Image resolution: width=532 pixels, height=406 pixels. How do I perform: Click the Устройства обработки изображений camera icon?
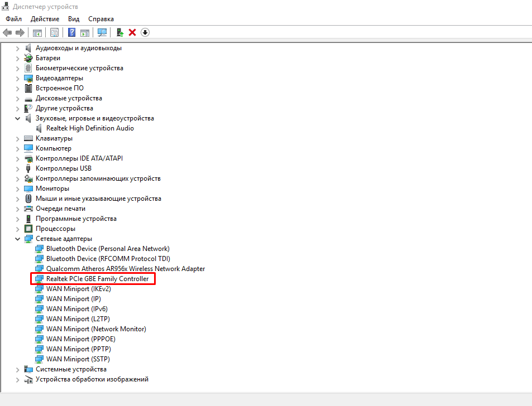pos(28,380)
